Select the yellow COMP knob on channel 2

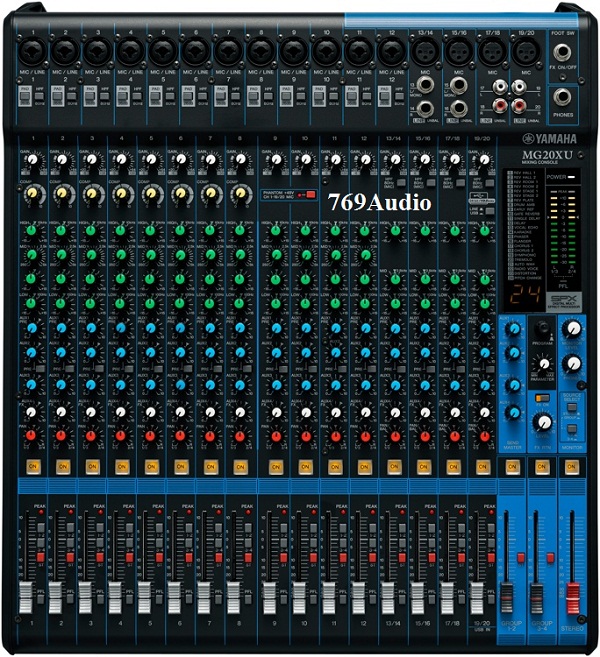pyautogui.click(x=62, y=193)
